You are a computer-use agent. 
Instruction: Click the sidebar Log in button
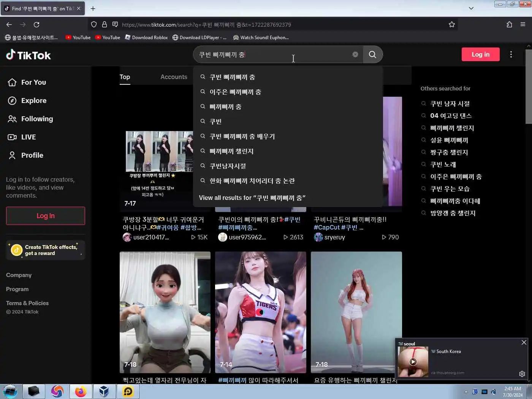46,216
